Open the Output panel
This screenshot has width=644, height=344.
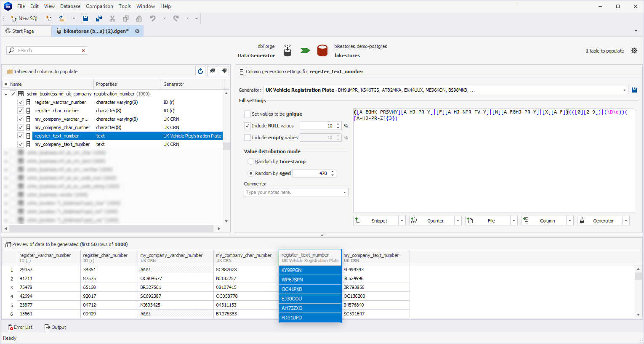(55, 327)
